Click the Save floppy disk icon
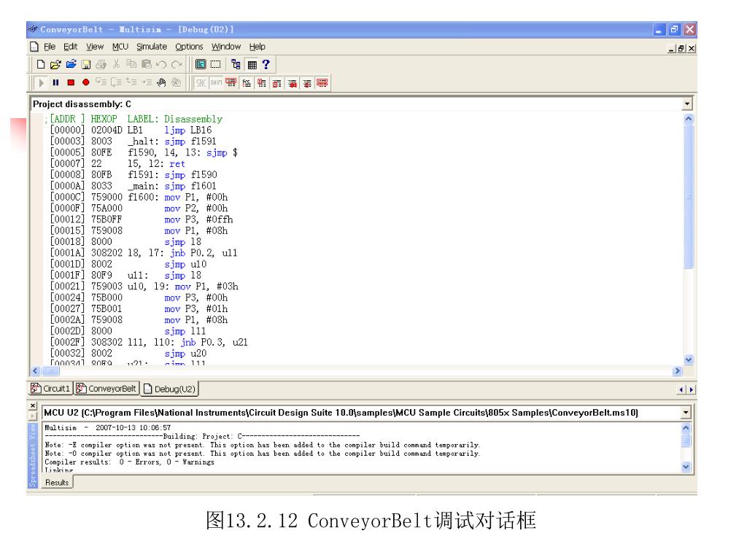Viewport: 747px width, 560px height. (x=86, y=64)
